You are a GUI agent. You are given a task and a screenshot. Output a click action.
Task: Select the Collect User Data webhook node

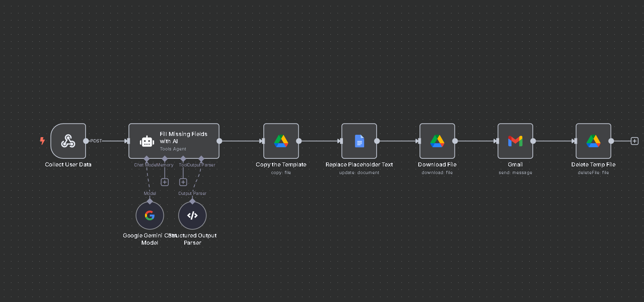68,141
